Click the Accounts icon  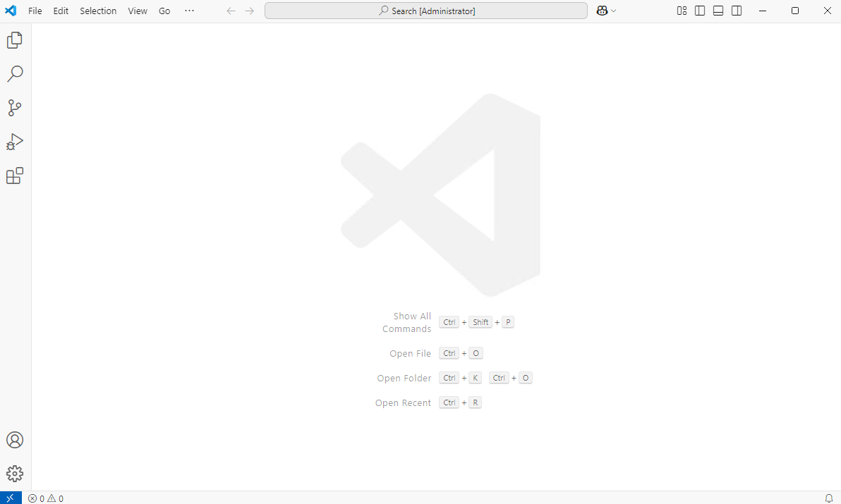tap(15, 440)
